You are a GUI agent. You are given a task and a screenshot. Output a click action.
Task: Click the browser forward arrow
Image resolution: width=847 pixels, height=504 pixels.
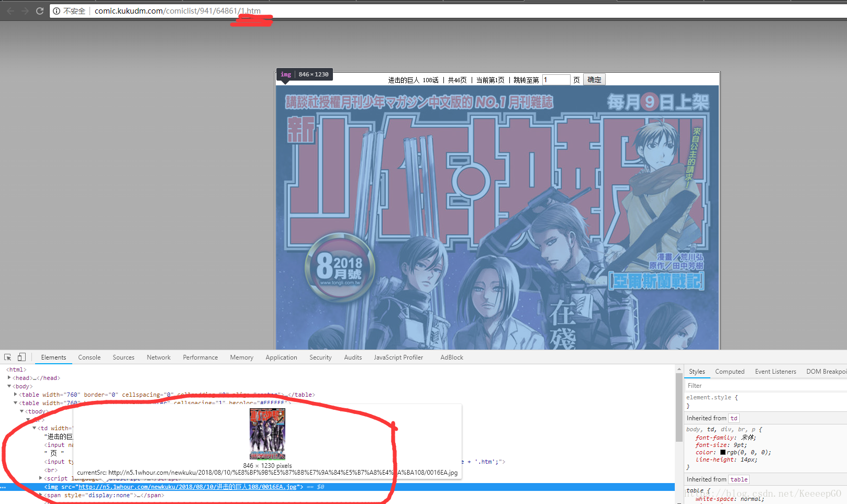tap(25, 10)
